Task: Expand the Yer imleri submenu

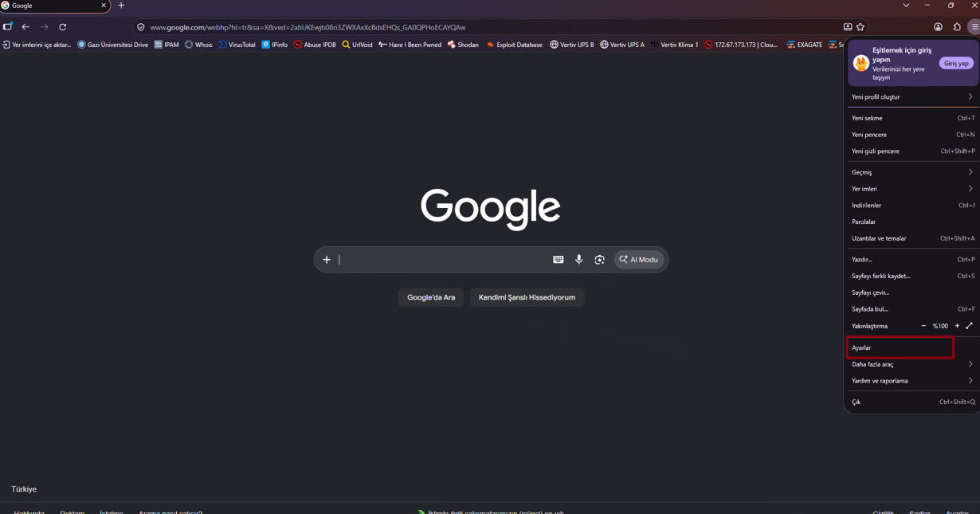Action: [912, 189]
